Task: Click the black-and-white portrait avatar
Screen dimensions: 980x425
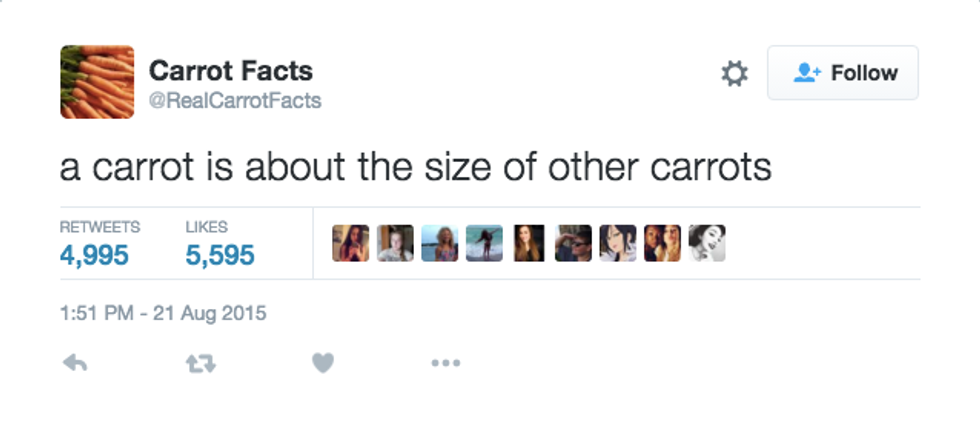Action: click(707, 243)
